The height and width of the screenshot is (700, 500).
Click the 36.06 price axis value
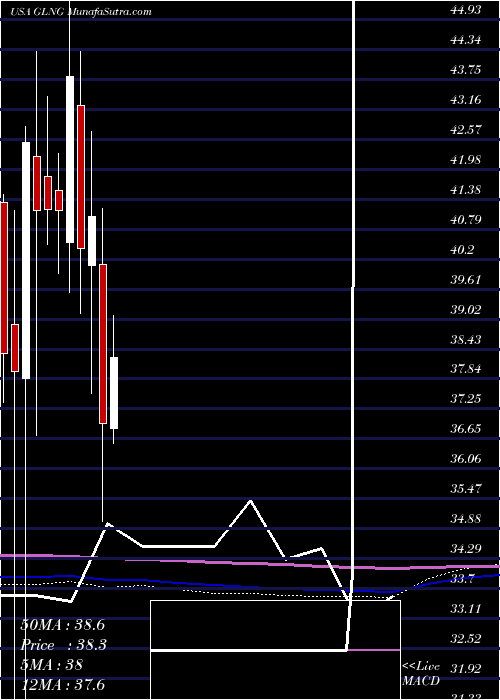[466, 460]
